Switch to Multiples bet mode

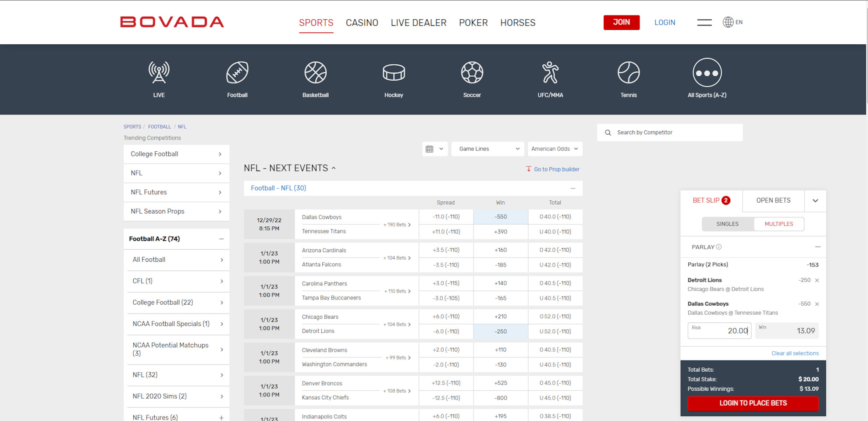click(x=779, y=224)
